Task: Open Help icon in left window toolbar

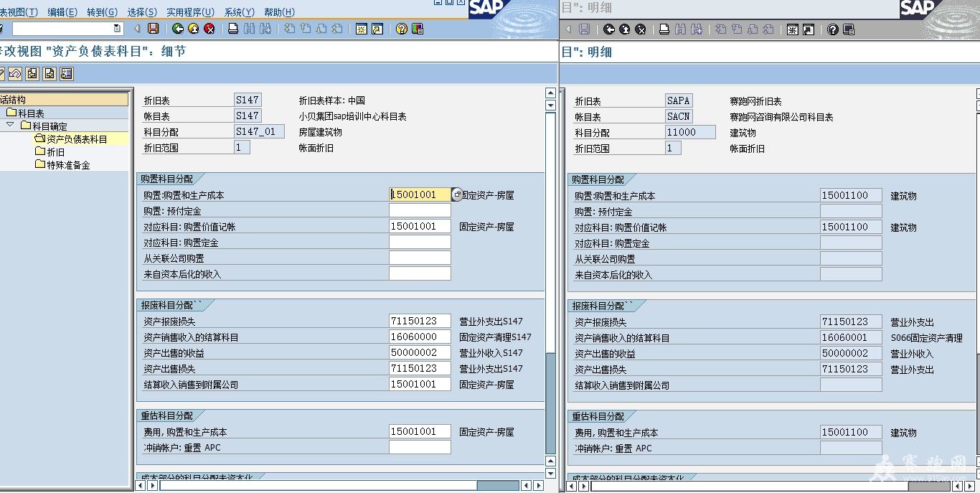Action: click(401, 29)
